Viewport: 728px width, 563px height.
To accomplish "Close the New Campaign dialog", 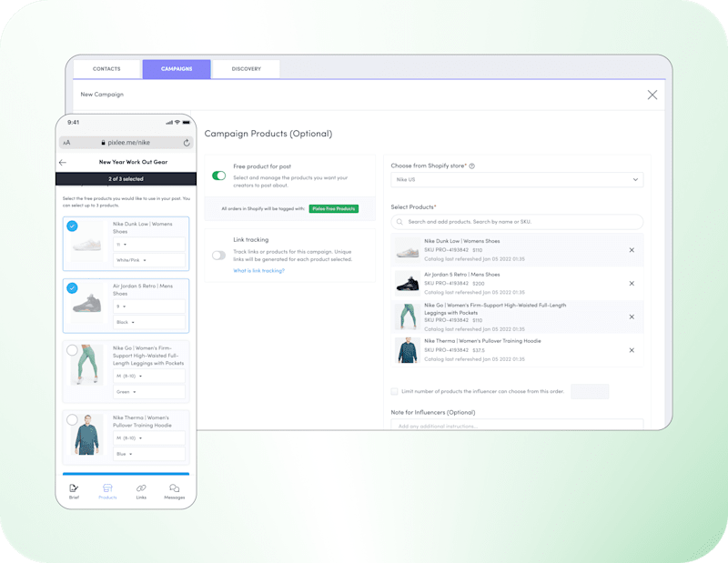I will click(652, 95).
